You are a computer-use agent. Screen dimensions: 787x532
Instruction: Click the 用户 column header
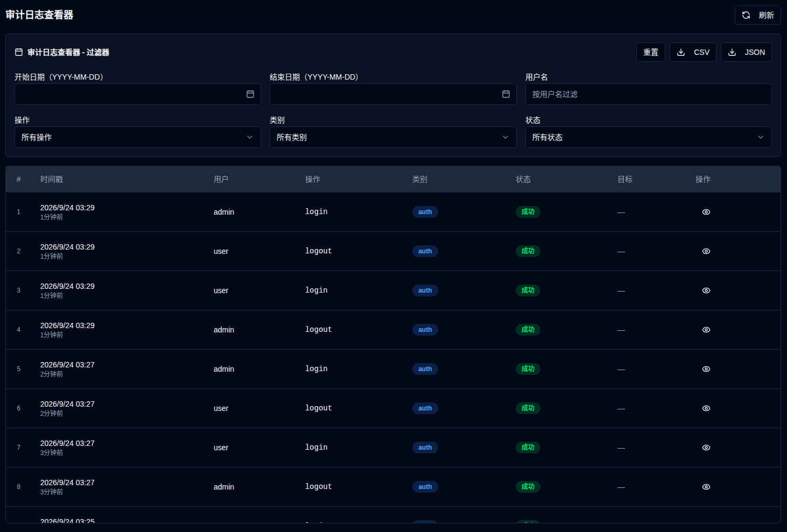click(x=221, y=179)
